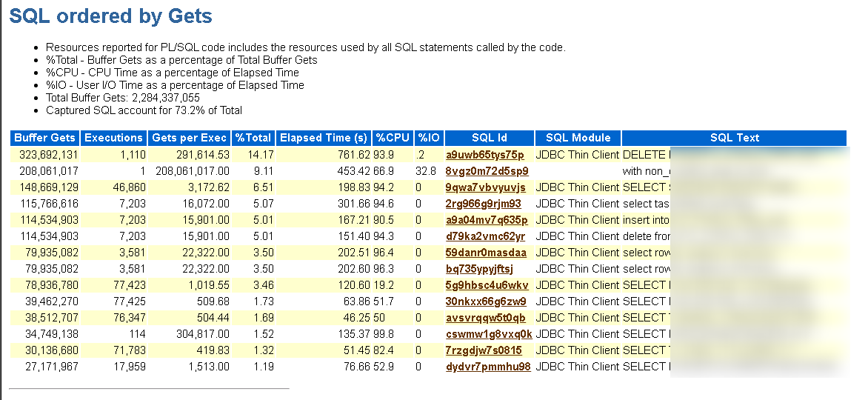
Task: Open SQL Id 7rzgdjw7s0815
Action: [484, 350]
